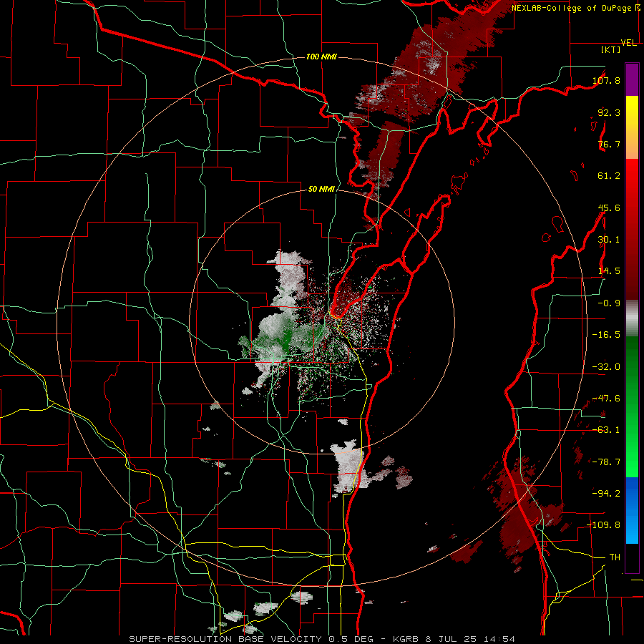Click the -63.1 legend value

click(606, 430)
